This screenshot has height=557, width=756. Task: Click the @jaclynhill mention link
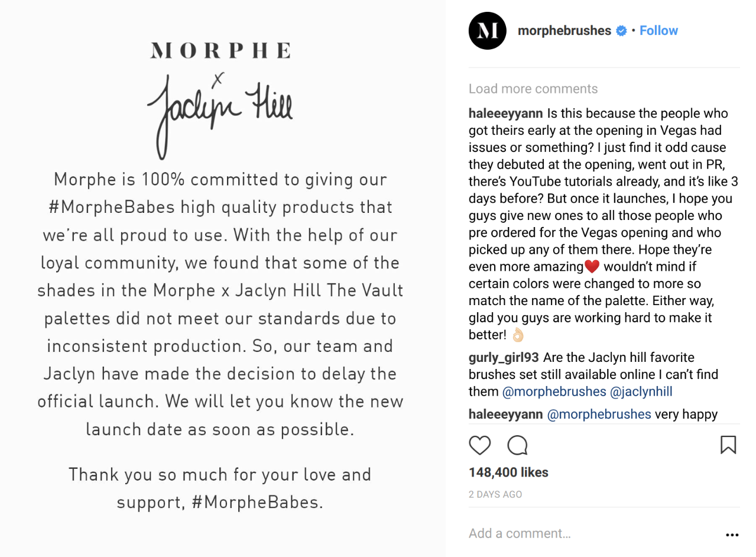point(641,391)
